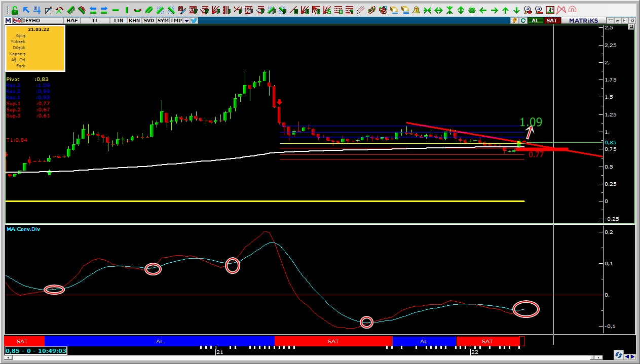The height and width of the screenshot is (364, 640).
Task: Select the green horizontal line tool
Action: [116, 10]
